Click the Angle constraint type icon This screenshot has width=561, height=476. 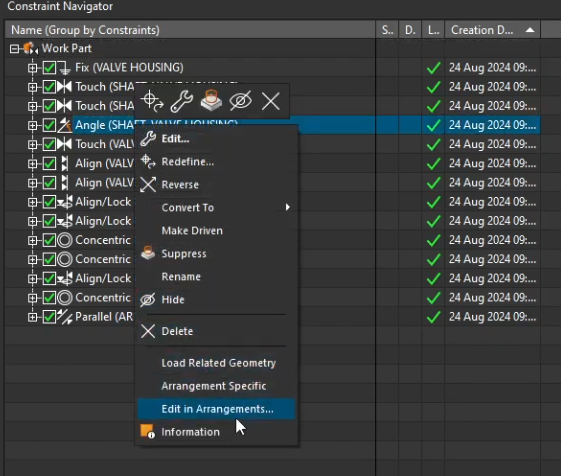[x=65, y=125]
